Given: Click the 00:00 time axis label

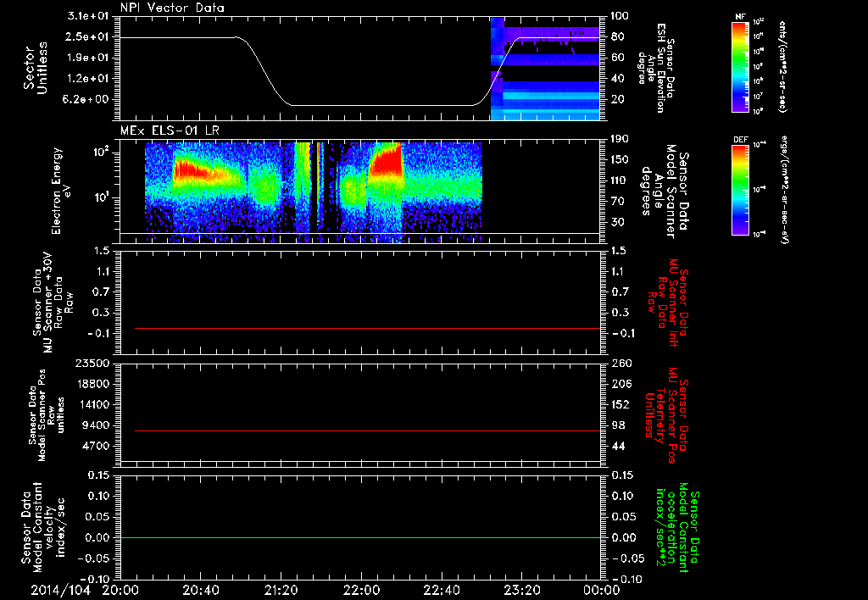Looking at the screenshot, I should [601, 590].
